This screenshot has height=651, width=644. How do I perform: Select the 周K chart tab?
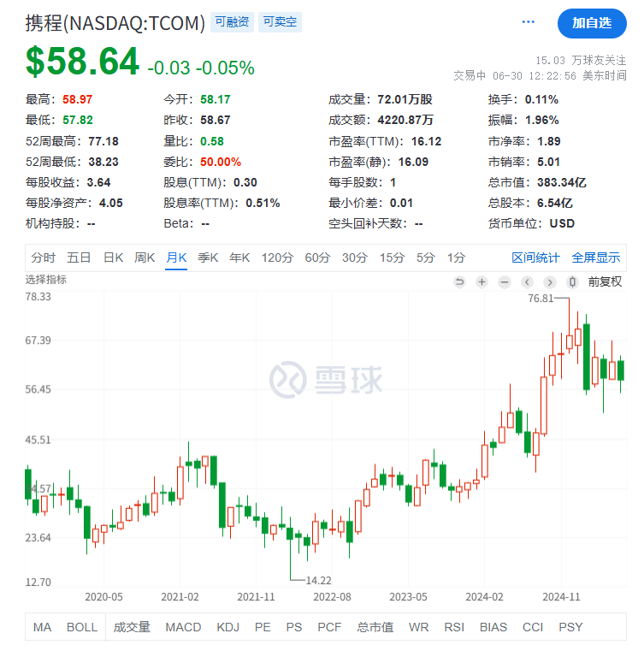click(145, 257)
